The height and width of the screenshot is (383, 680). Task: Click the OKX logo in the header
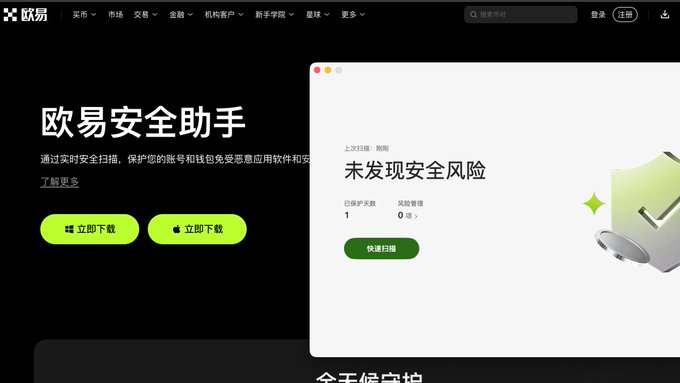click(26, 14)
